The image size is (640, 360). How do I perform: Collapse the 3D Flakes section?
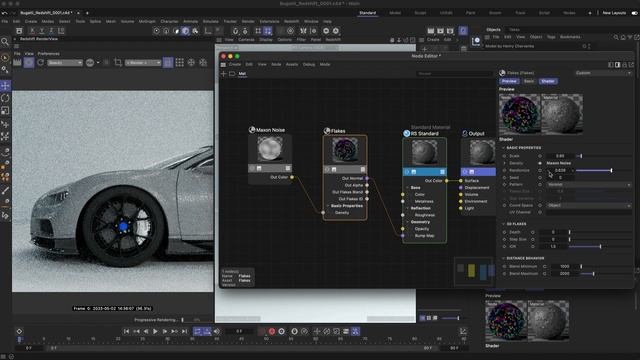coord(504,224)
